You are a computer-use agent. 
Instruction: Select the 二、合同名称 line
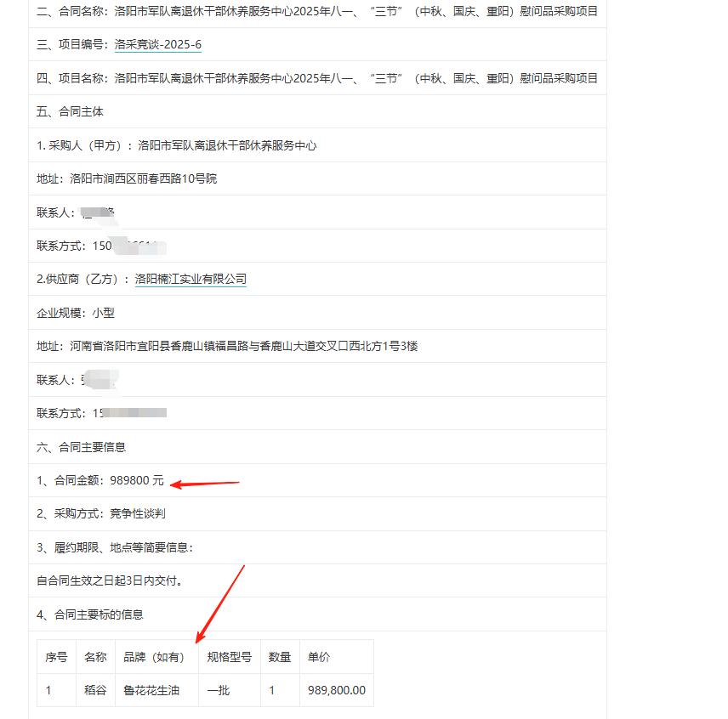pyautogui.click(x=317, y=11)
